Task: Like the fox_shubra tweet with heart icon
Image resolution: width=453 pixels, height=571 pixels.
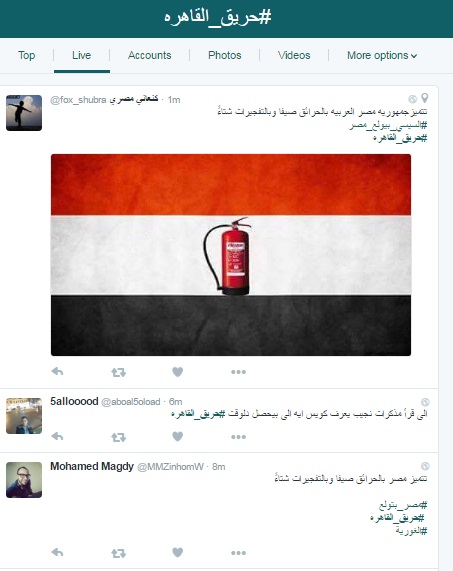Action: click(x=178, y=372)
